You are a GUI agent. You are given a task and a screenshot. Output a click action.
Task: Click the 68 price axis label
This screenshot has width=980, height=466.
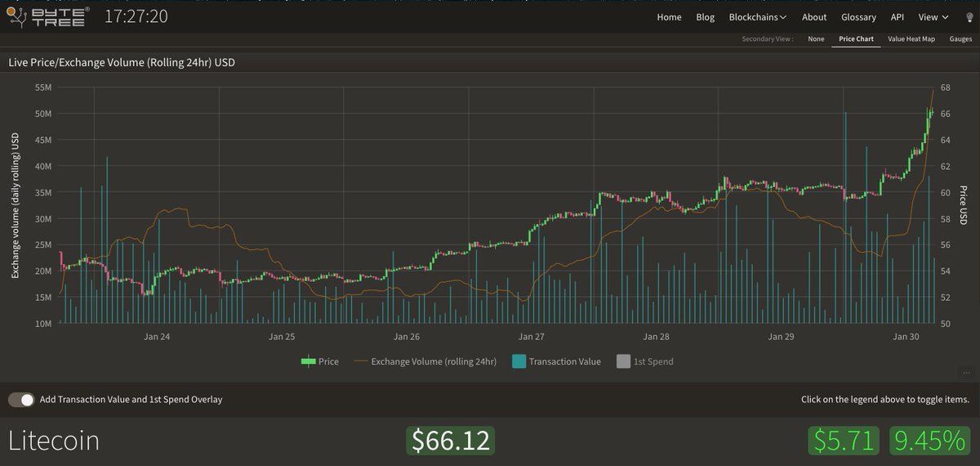945,87
